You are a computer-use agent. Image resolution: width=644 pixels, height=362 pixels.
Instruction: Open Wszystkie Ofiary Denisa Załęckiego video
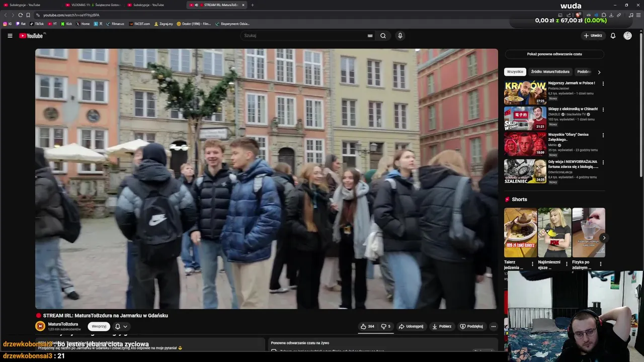coord(525,144)
